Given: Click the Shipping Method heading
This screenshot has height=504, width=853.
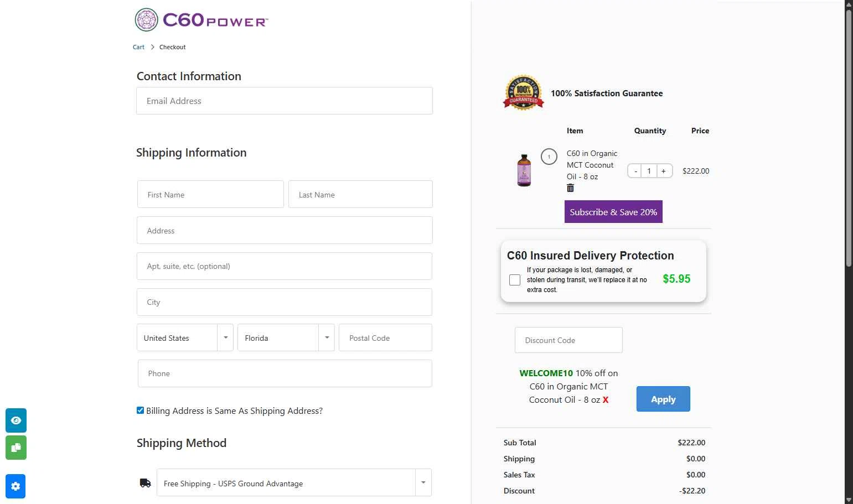Looking at the screenshot, I should (182, 443).
